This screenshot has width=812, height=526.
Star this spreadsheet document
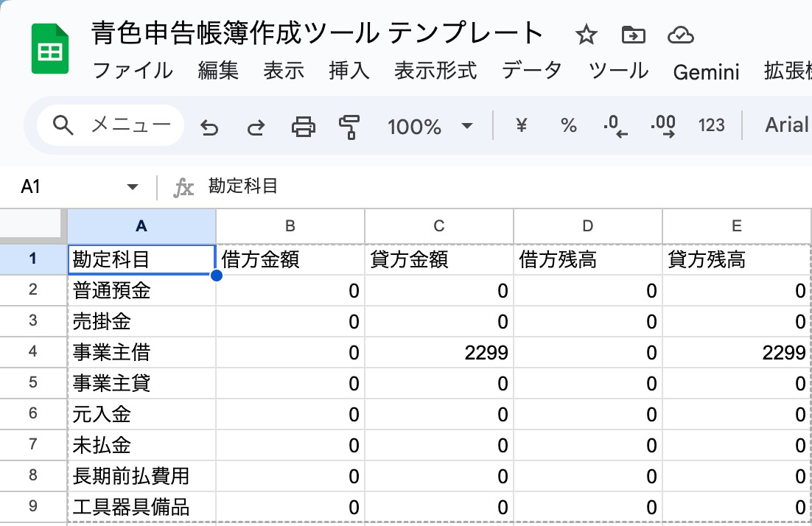click(x=587, y=35)
